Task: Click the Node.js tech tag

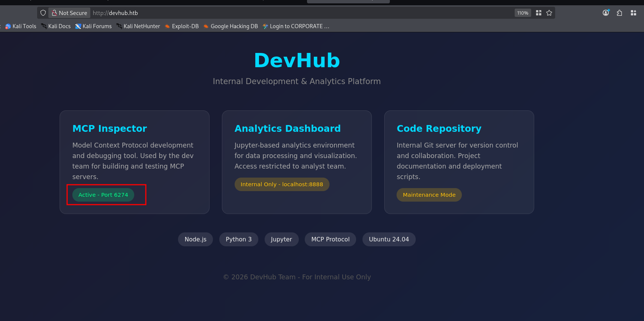Action: point(195,240)
